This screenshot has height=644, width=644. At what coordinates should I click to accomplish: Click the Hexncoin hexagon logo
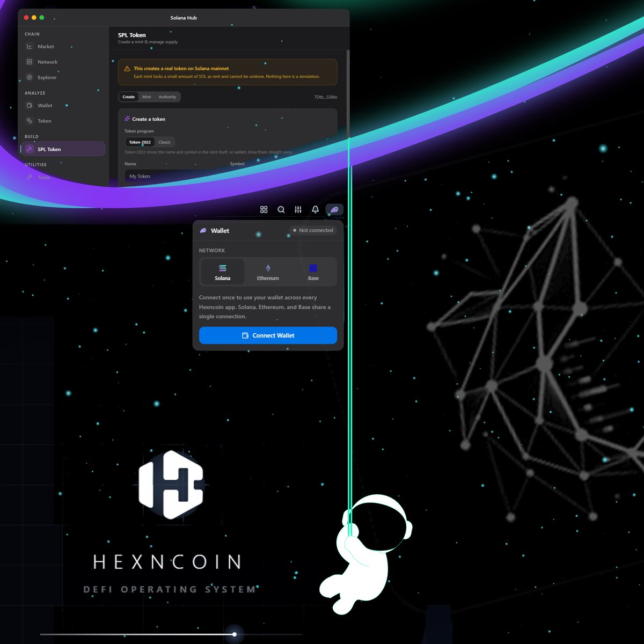[171, 485]
